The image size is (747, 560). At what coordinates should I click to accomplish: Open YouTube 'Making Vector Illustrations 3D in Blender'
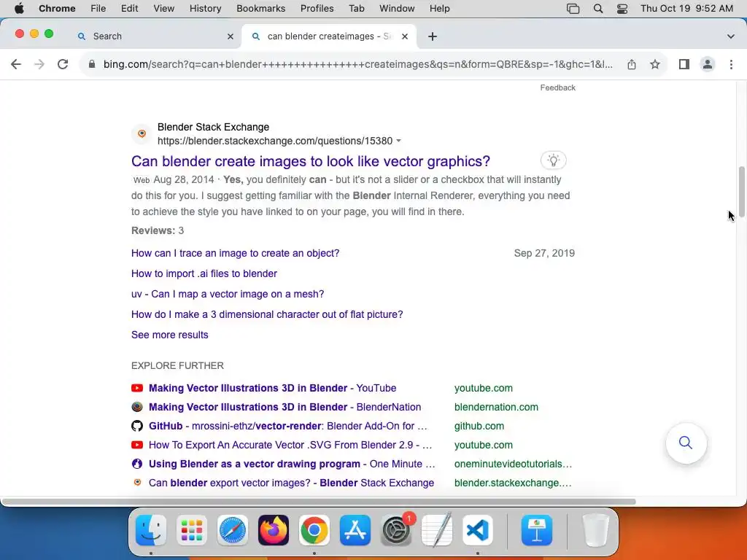tap(273, 388)
